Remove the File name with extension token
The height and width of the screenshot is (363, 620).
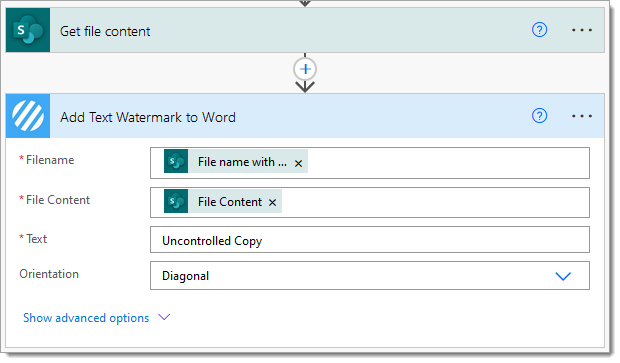pos(299,163)
